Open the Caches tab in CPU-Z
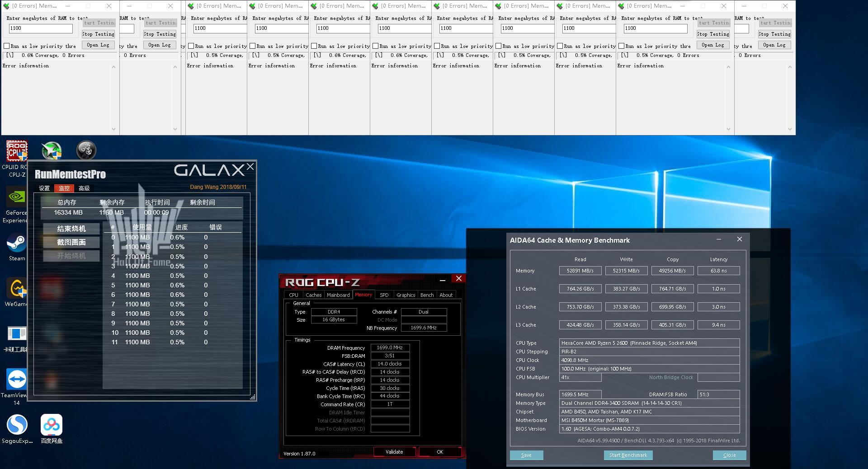Viewport: 868px width, 469px height. pos(313,295)
